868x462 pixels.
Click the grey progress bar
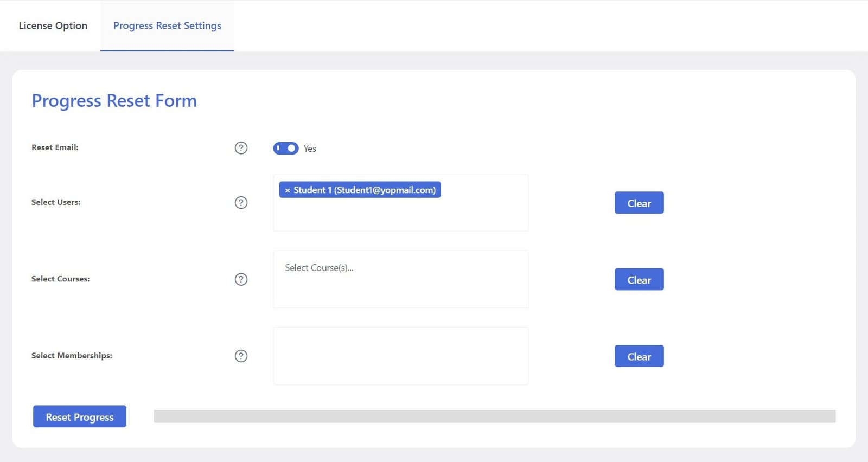pyautogui.click(x=495, y=416)
